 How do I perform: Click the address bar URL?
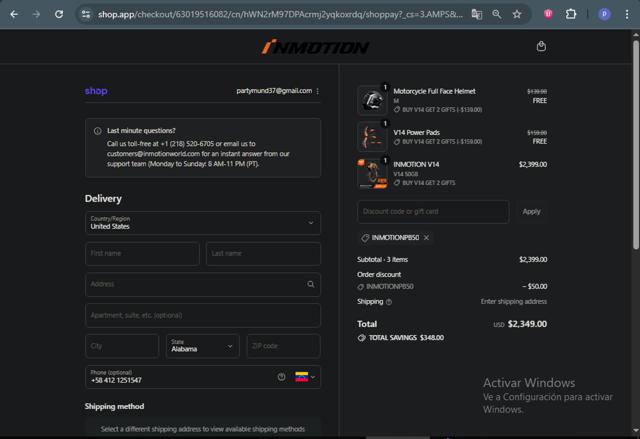[280, 14]
